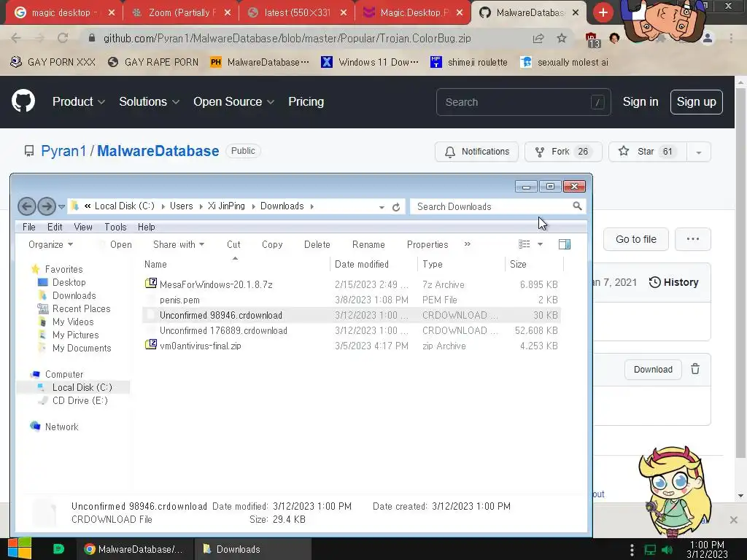Switch to the Magic.Desktop.P... Chrome tab
The height and width of the screenshot is (560, 747).
(x=413, y=13)
